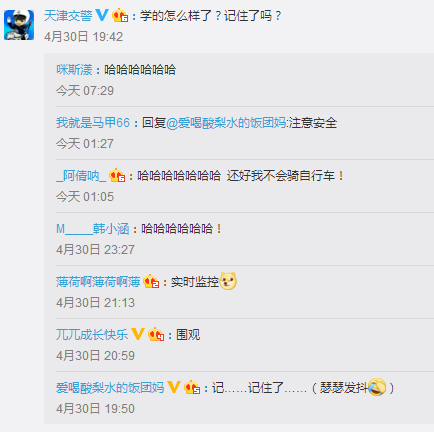This screenshot has width=434, height=432.
Task: Open 爱喝酸梨水的饭团妈 commenter profile at bottom
Action: [110, 388]
